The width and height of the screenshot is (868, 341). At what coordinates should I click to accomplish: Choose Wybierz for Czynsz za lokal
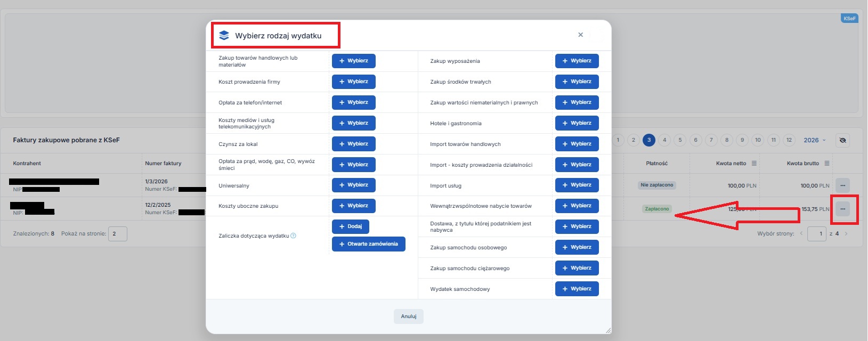pyautogui.click(x=353, y=144)
